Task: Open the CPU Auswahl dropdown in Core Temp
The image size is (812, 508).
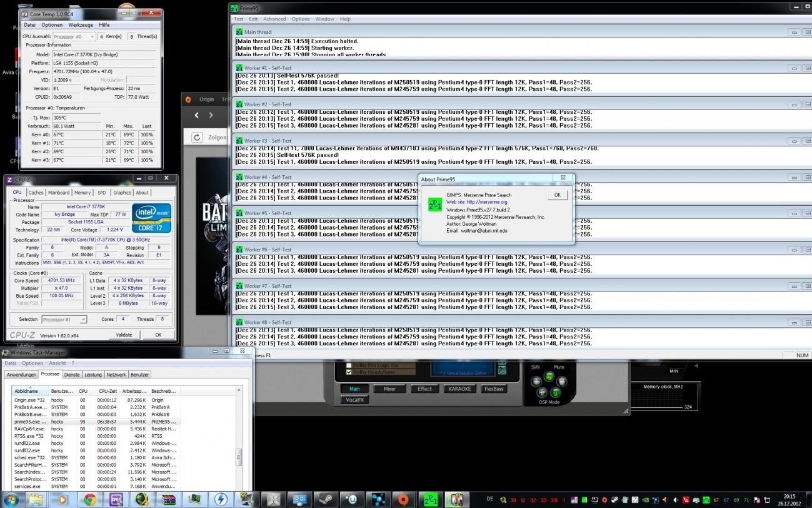Action: pyautogui.click(x=74, y=36)
